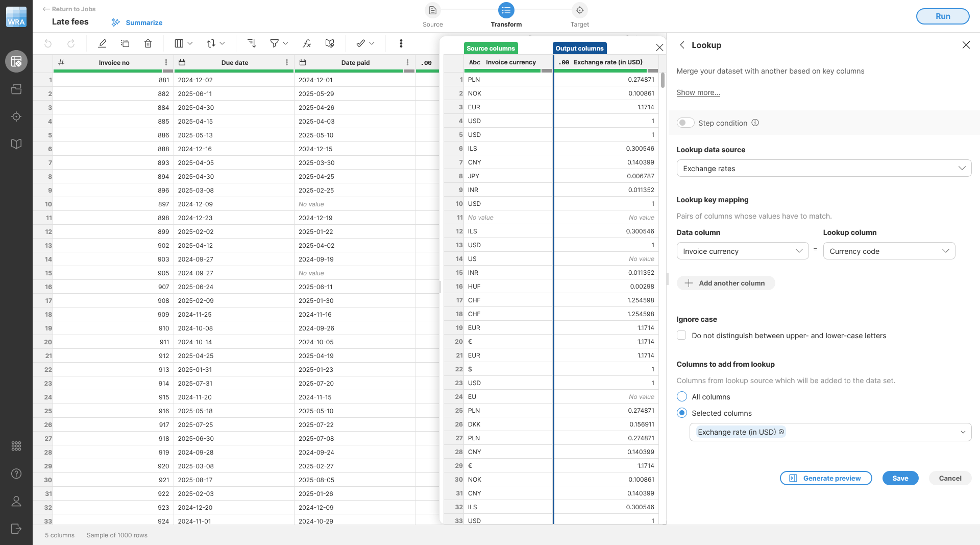Open the Exchange rates data source dropdown
The width and height of the screenshot is (980, 545).
[x=823, y=168]
